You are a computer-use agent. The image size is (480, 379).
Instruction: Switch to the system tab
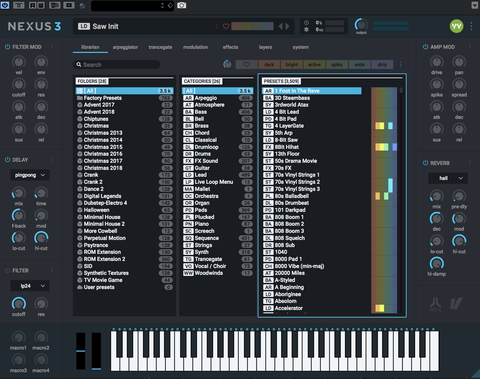click(x=301, y=47)
